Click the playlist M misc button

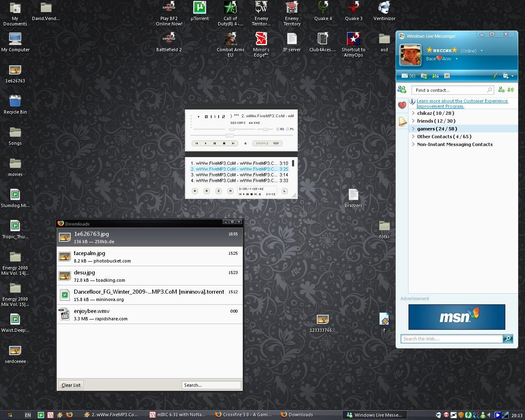click(x=230, y=191)
